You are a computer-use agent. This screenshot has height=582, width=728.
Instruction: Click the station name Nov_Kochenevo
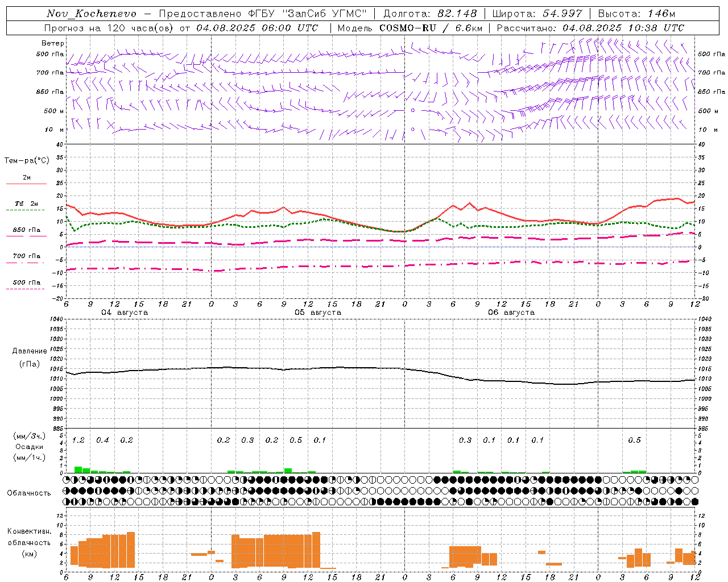click(92, 14)
